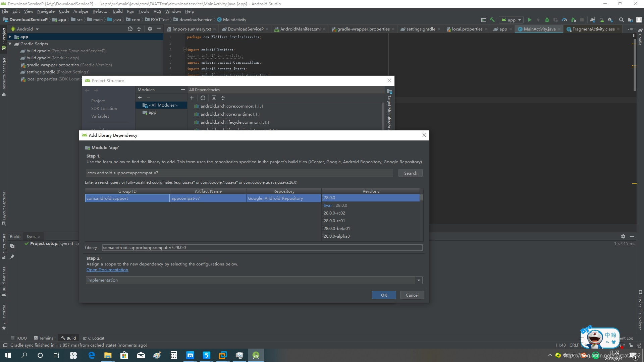
Task: Select version 28.0.0-rc02
Action: pyautogui.click(x=371, y=213)
